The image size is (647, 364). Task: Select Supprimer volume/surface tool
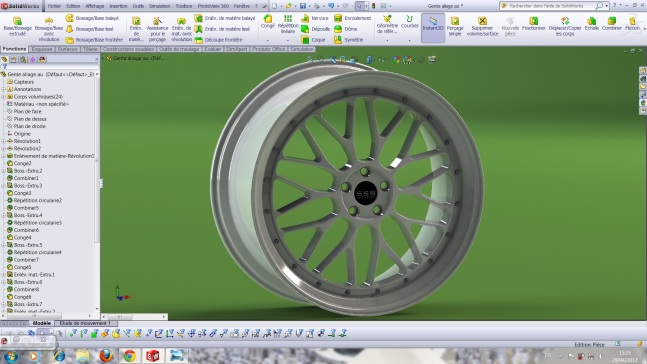coord(482,26)
